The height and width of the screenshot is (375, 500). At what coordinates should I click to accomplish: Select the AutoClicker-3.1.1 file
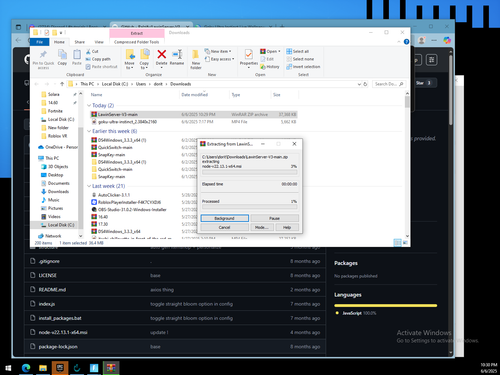pos(114,195)
